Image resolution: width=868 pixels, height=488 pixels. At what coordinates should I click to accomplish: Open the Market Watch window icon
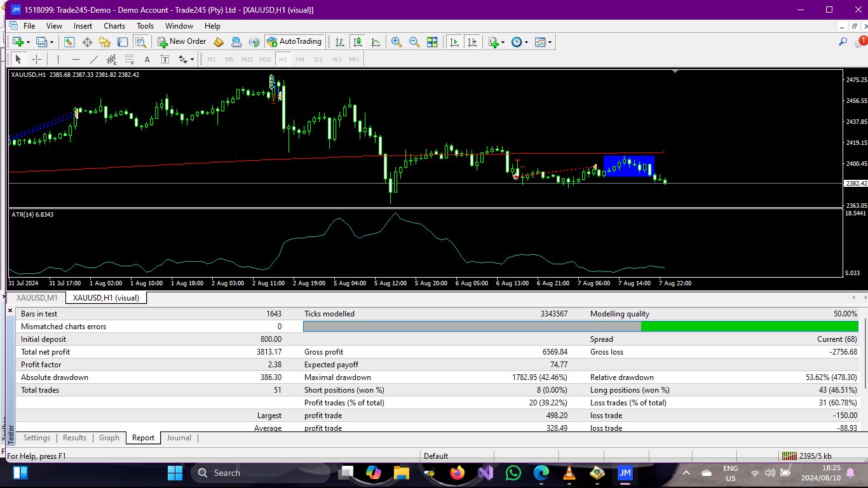click(x=69, y=42)
